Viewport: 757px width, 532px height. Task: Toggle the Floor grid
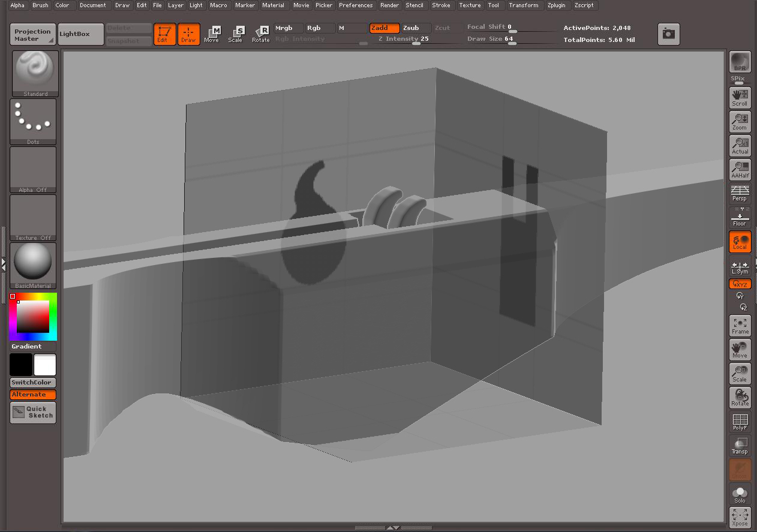740,218
